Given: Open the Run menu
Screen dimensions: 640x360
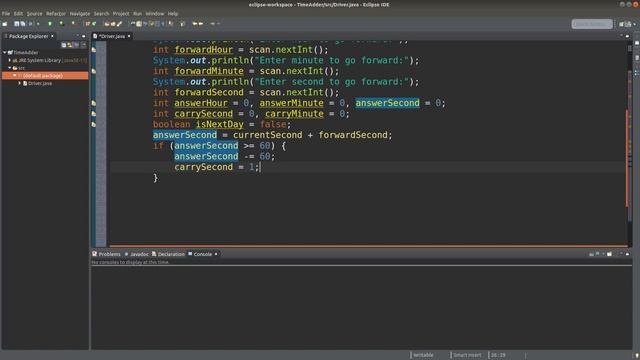Looking at the screenshot, I should [x=138, y=13].
